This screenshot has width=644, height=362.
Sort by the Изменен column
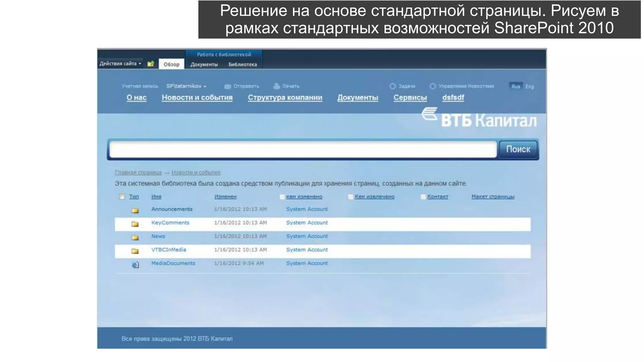tap(225, 197)
